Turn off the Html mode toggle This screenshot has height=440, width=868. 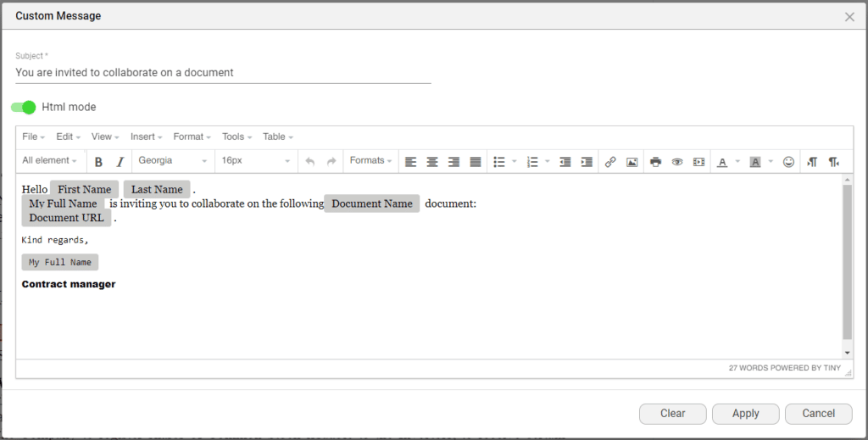[24, 107]
